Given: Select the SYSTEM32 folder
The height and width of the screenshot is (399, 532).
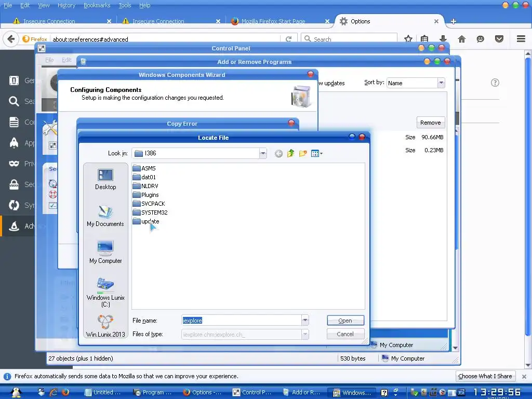Looking at the screenshot, I should (150, 212).
